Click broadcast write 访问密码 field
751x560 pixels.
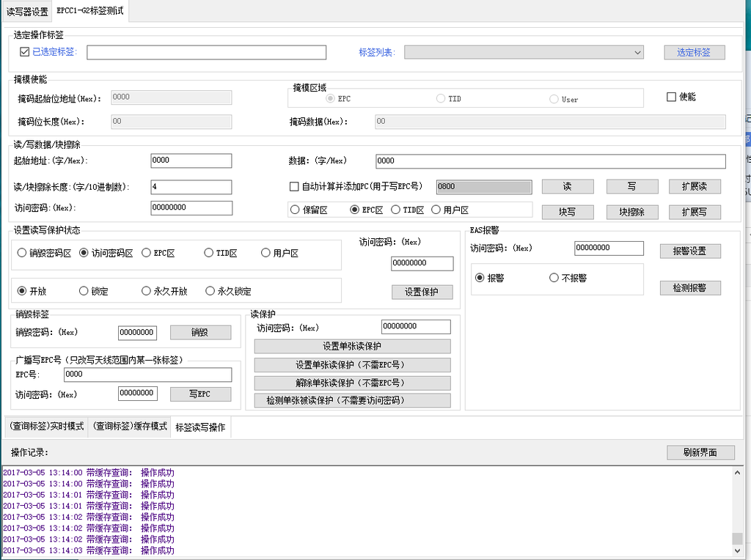137,394
